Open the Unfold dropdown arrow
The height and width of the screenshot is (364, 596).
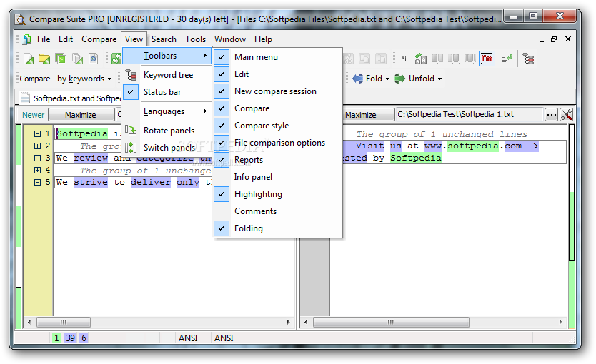tap(439, 79)
